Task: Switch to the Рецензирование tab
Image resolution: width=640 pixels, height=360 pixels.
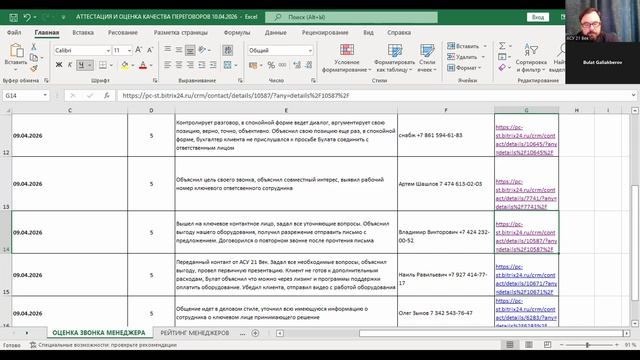Action: 325,32
